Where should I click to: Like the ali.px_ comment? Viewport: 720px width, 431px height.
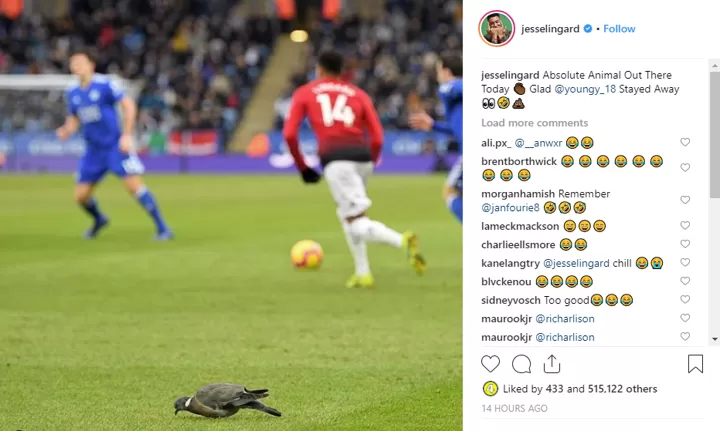point(685,142)
